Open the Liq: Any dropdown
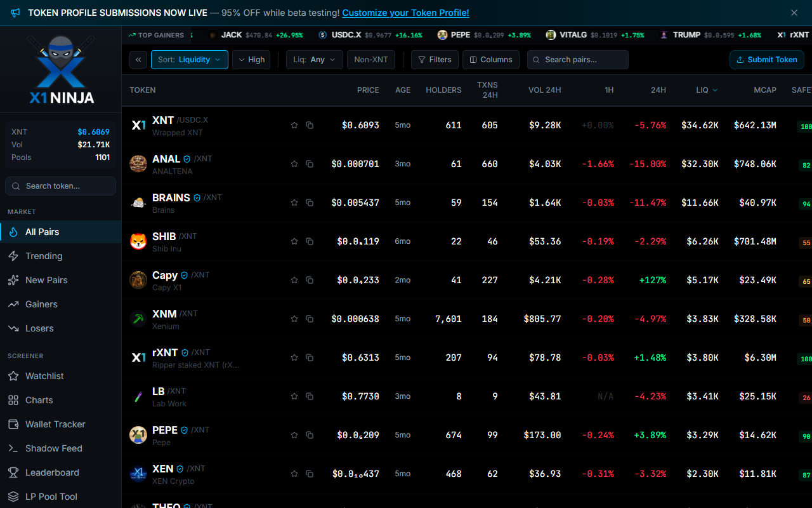 click(x=315, y=60)
